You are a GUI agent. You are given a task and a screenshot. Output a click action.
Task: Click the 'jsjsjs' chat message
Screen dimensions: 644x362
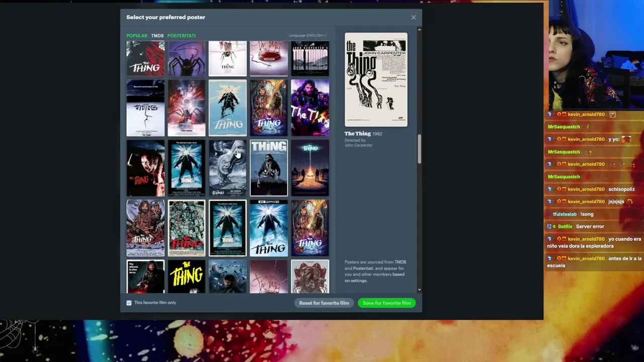(616, 202)
